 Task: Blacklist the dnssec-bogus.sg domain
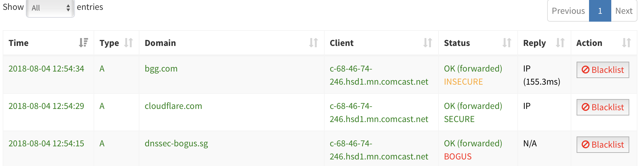click(x=603, y=145)
